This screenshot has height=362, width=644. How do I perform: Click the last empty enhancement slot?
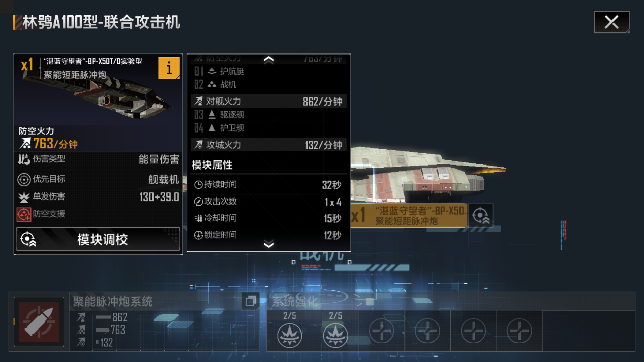[519, 331]
